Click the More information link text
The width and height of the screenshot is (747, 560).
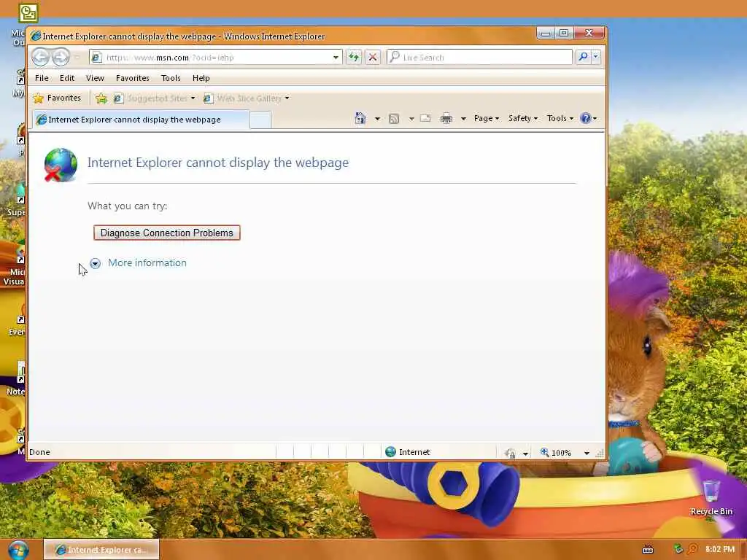[147, 262]
